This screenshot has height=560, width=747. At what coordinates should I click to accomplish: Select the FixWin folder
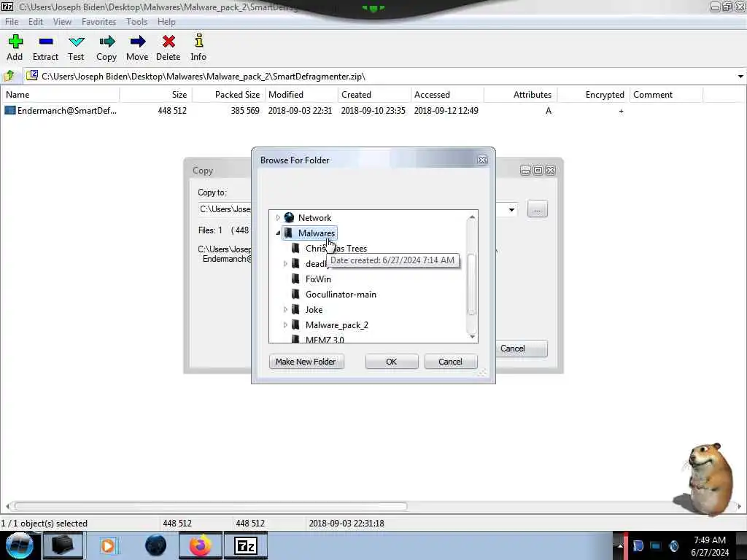point(318,279)
